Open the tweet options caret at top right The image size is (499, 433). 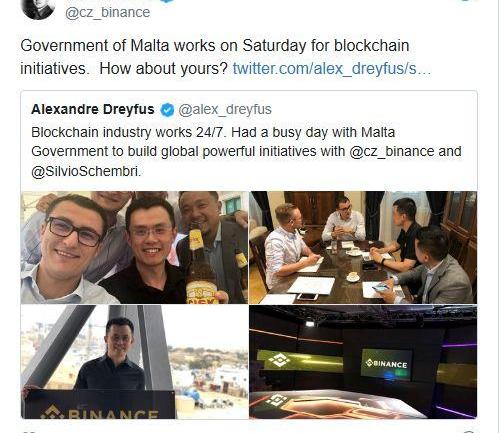[x=466, y=1]
